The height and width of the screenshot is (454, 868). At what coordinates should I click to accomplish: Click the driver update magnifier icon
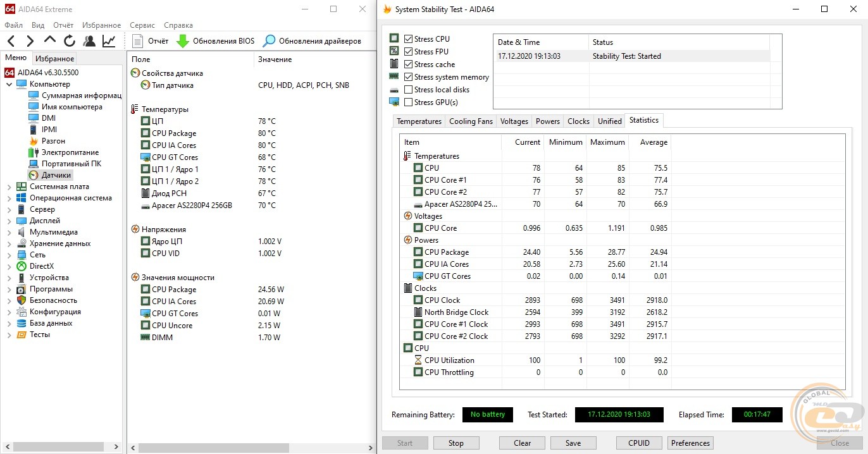click(270, 41)
